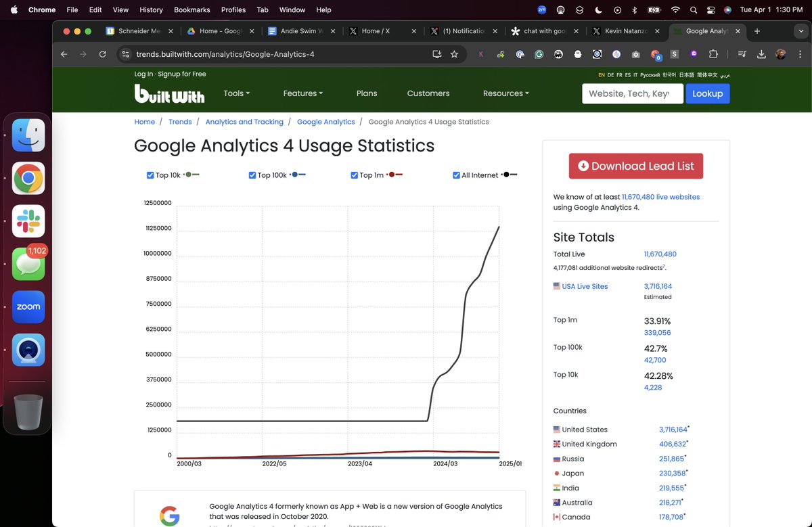Open a new browser tab
The width and height of the screenshot is (812, 527).
click(757, 31)
